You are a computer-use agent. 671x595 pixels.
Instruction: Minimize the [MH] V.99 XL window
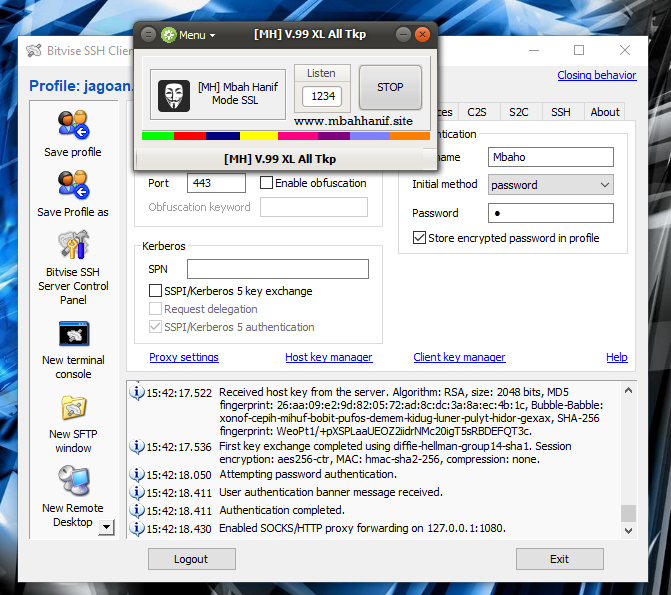click(403, 34)
